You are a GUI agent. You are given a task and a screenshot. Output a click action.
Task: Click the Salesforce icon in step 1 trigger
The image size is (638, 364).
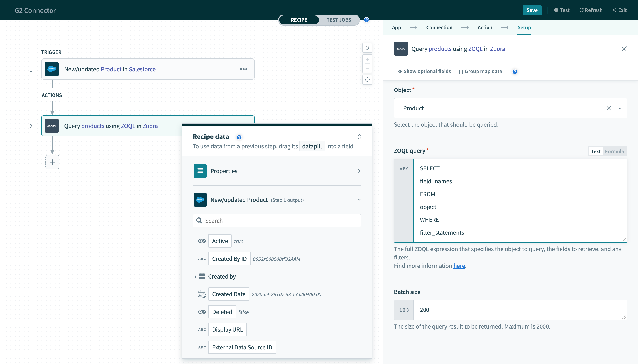52,69
